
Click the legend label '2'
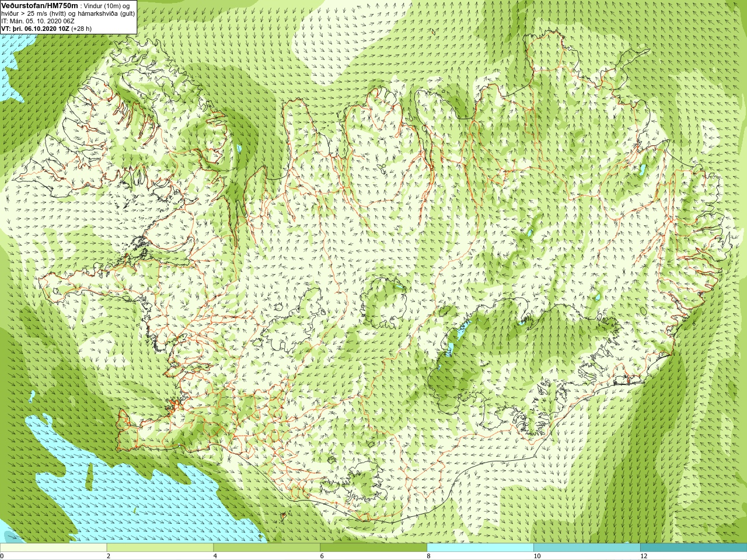pyautogui.click(x=109, y=556)
